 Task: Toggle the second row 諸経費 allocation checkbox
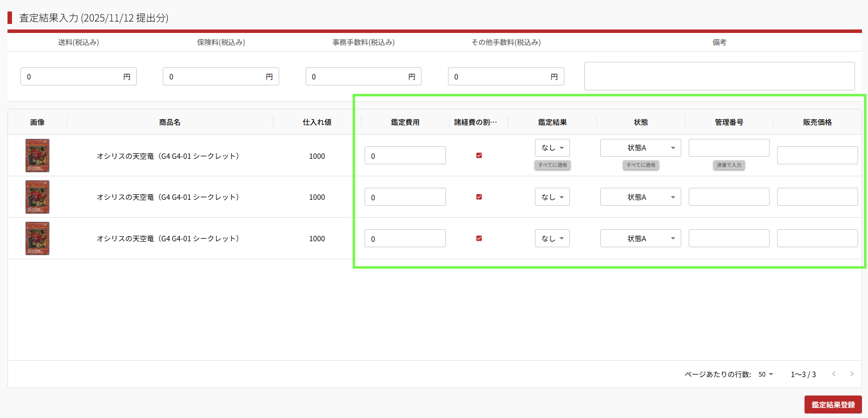tap(479, 197)
